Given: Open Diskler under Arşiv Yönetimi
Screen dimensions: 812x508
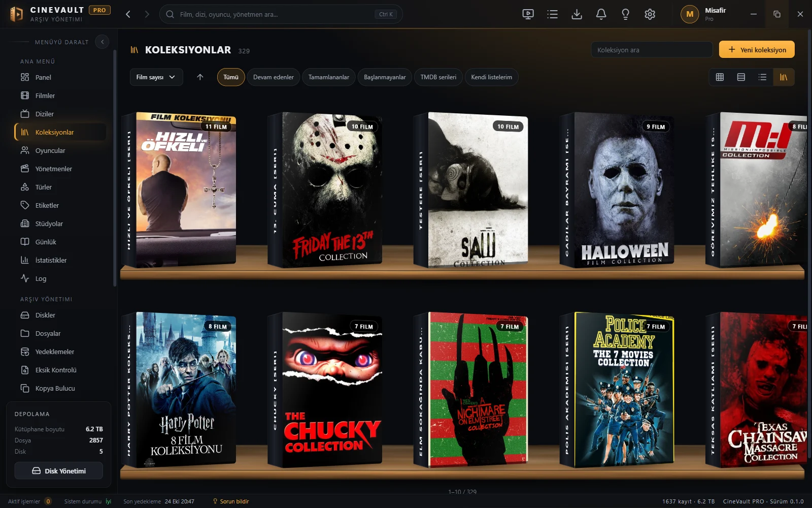Looking at the screenshot, I should click(x=60, y=315).
